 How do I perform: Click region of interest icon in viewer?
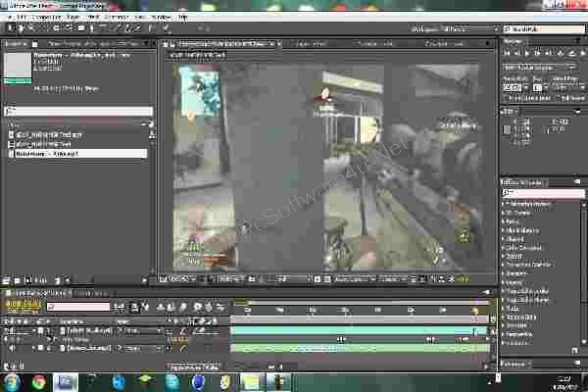coord(318,279)
